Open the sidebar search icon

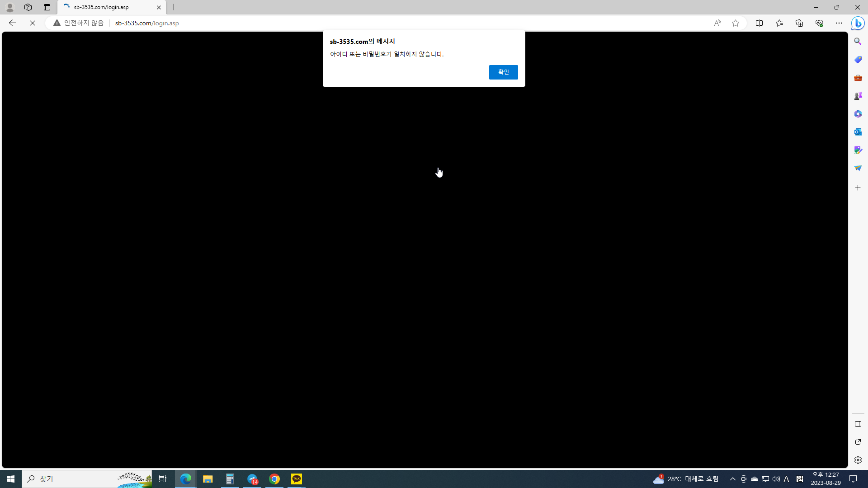858,42
